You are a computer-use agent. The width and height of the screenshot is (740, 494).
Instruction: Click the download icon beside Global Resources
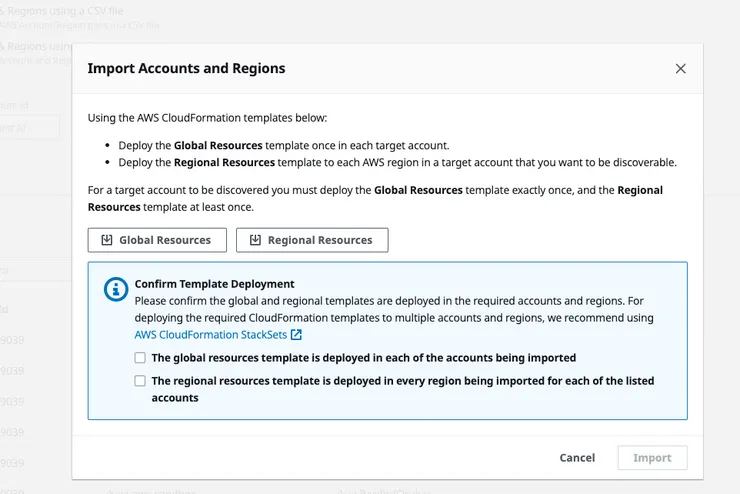coord(105,240)
